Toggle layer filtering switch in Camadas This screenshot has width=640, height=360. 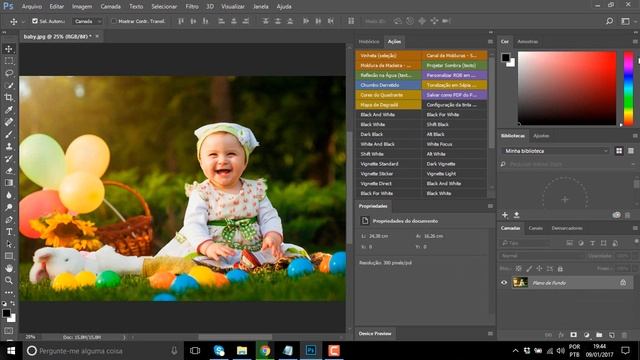pyautogui.click(x=636, y=242)
